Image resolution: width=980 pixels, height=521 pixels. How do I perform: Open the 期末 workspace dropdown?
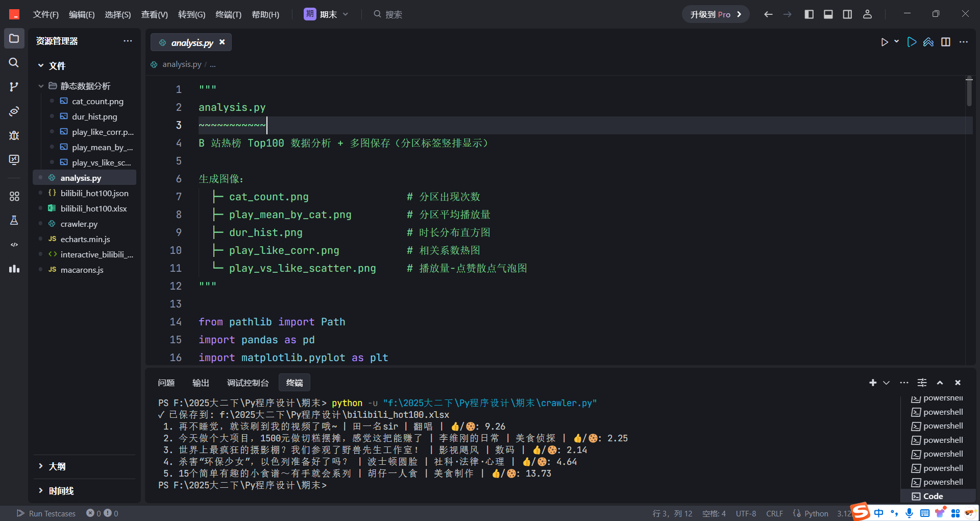327,14
